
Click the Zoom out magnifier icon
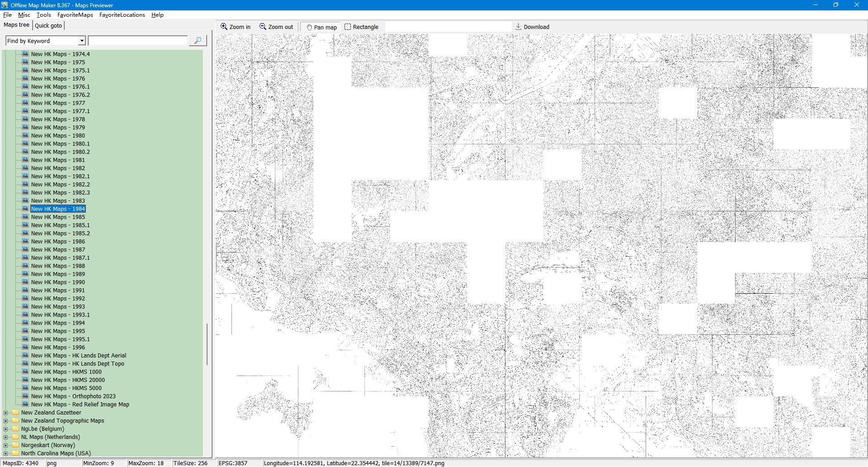263,27
